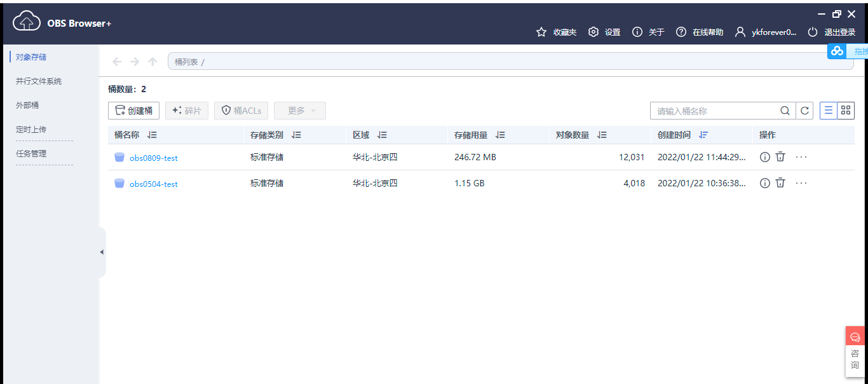868x384 pixels.
Task: Click the obs0809-test bucket icon
Action: click(119, 157)
